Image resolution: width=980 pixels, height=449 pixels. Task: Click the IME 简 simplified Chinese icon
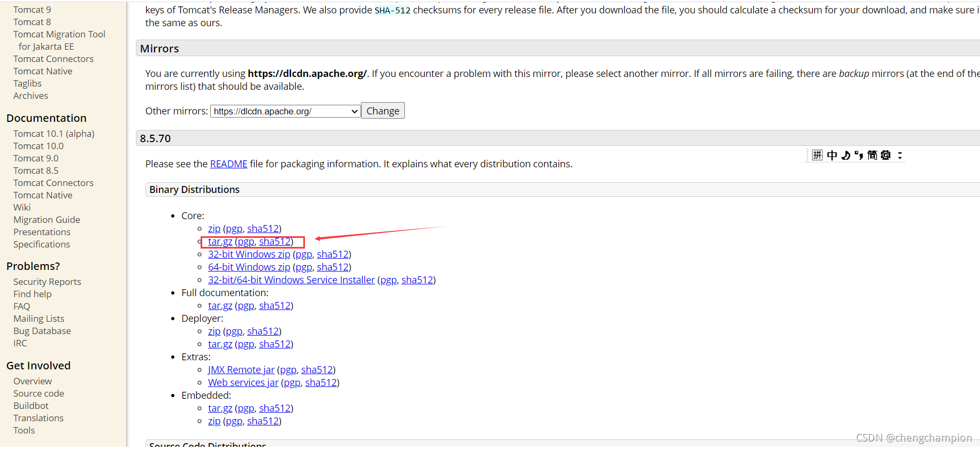coord(872,155)
